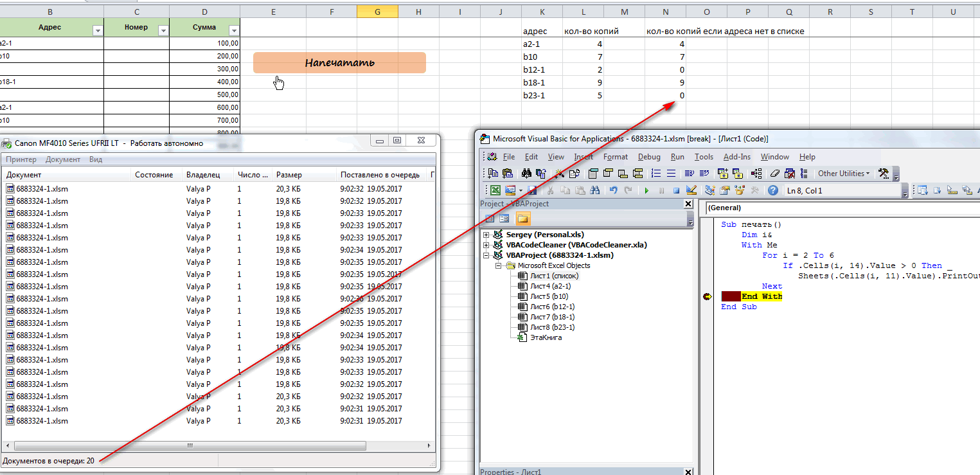Toggle Folders in the Project panel
This screenshot has height=475, width=980.
[x=522, y=219]
